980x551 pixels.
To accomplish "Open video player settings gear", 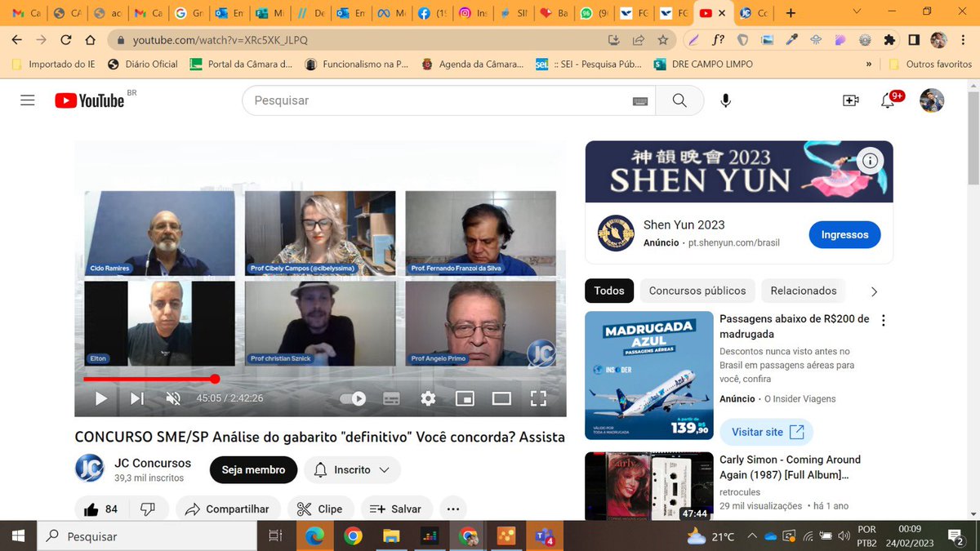I will [x=428, y=398].
